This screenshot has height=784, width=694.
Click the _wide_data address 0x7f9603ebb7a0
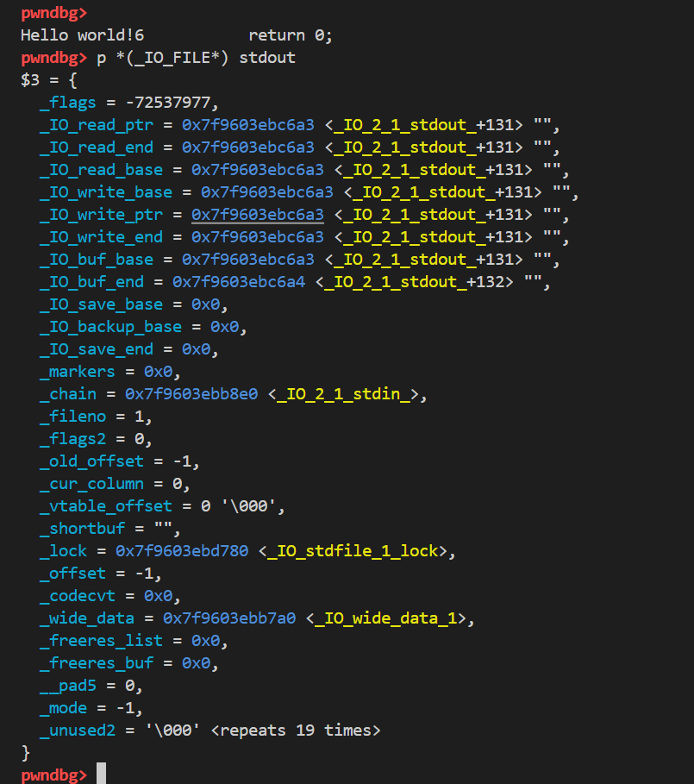229,618
